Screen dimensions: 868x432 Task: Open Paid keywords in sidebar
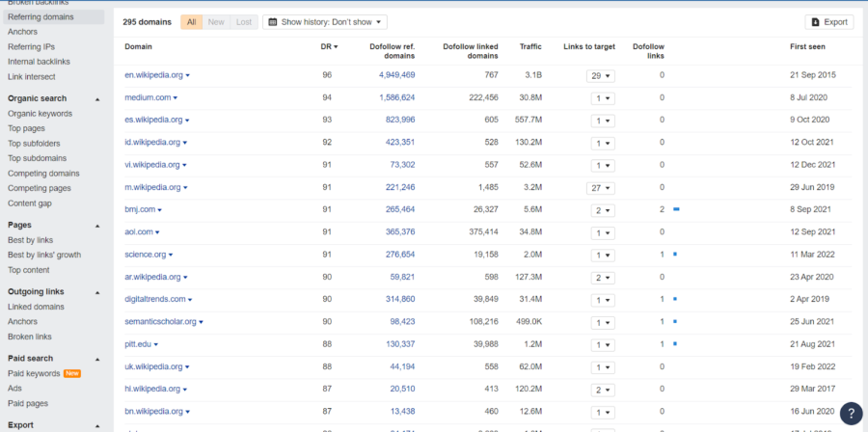(x=34, y=373)
